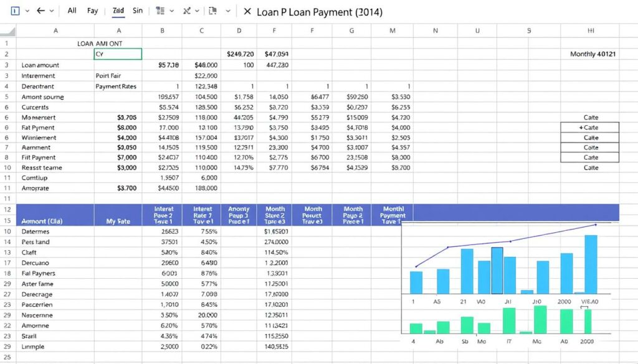Click the blue framed sheet icon in toolbar
This screenshot has width=638, height=364.
pyautogui.click(x=15, y=11)
